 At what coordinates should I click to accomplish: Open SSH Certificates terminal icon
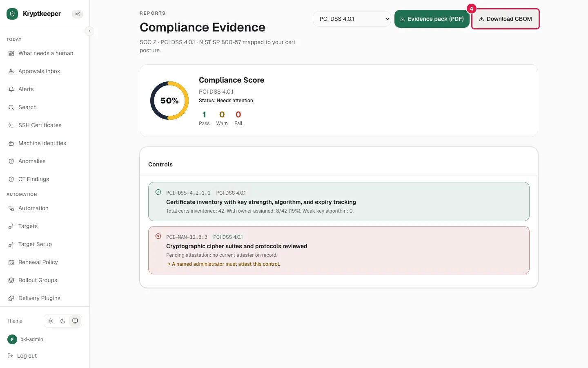coord(11,125)
